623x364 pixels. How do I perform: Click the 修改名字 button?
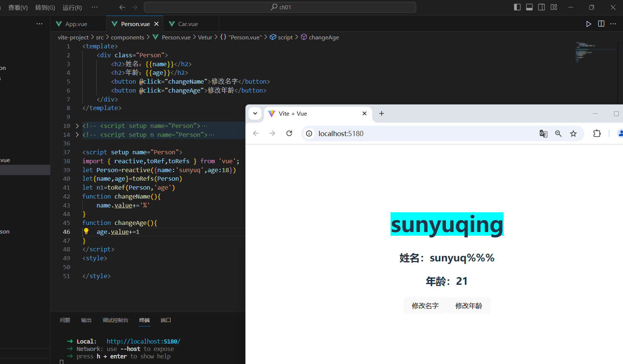[x=425, y=306]
